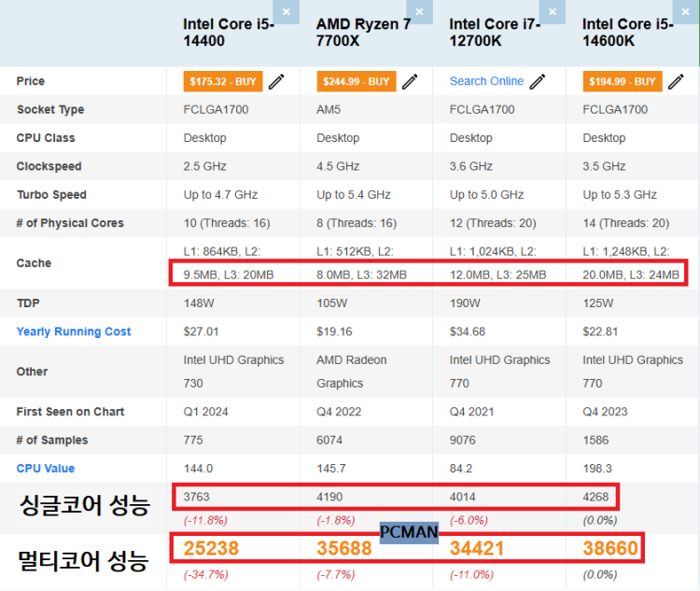Click the 38660 multi-core score
Viewport: 700px width, 591px height.
tap(610, 548)
